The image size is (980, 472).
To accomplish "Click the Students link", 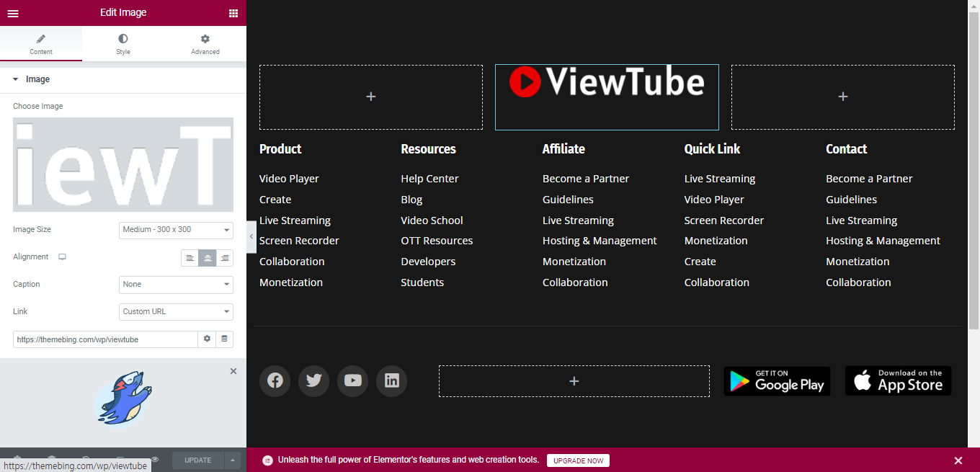I will pyautogui.click(x=422, y=282).
